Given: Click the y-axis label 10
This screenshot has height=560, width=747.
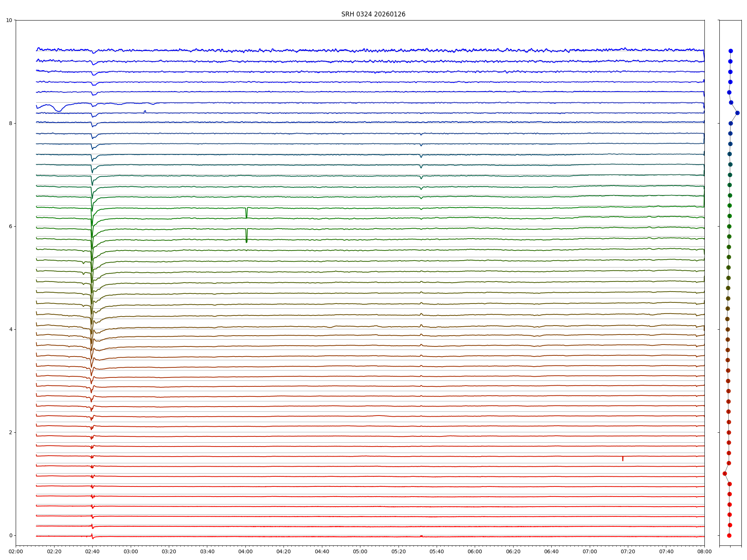Looking at the screenshot, I should point(9,20).
